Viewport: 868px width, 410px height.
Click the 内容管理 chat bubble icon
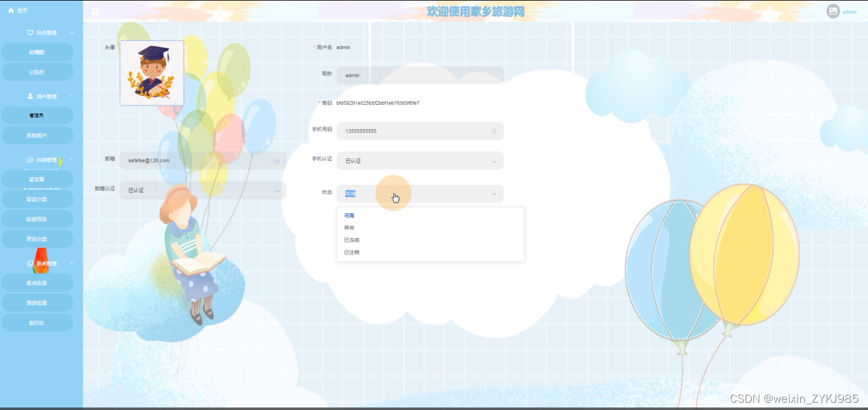30,160
